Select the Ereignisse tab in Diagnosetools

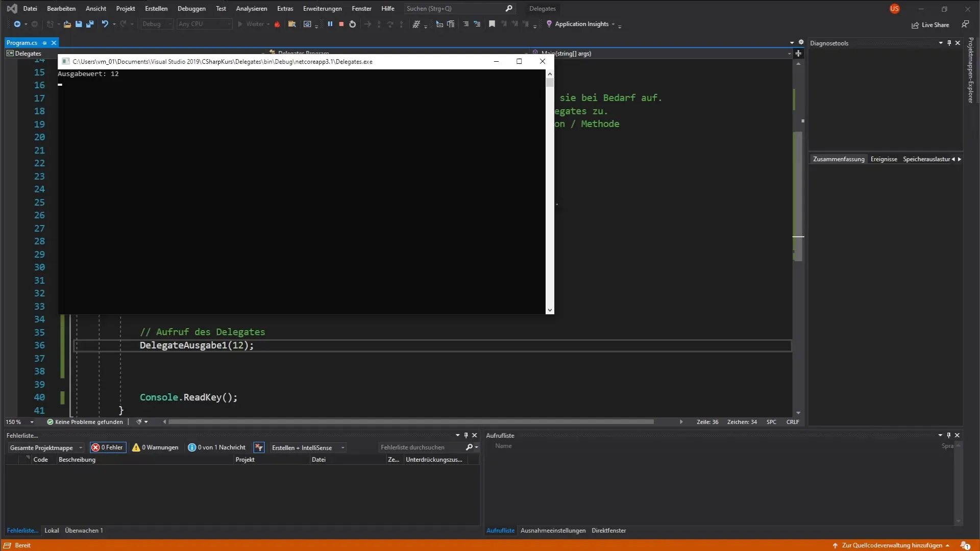click(884, 159)
